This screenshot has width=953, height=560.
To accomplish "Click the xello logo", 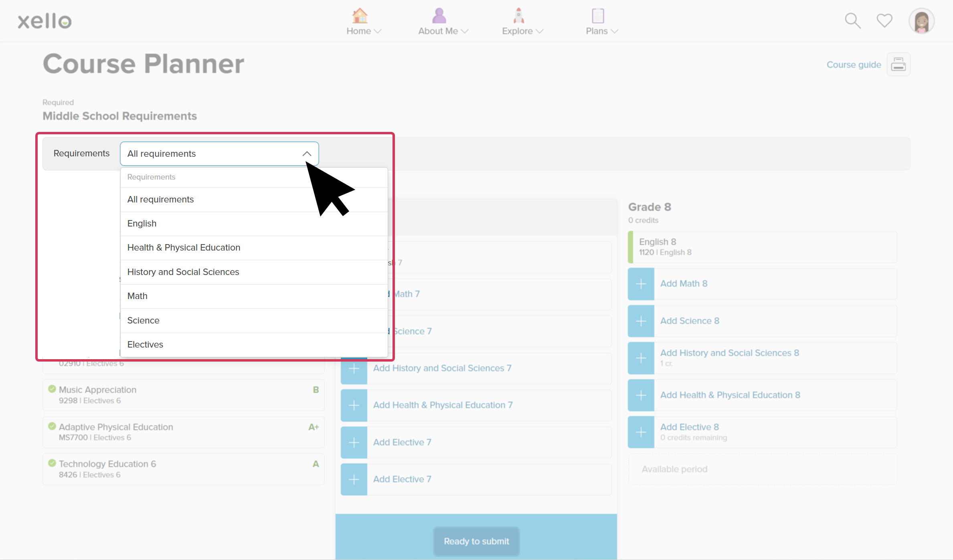I will click(45, 21).
